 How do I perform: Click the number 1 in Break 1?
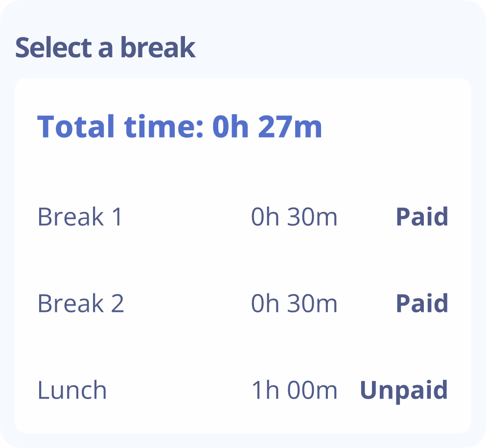pyautogui.click(x=116, y=217)
